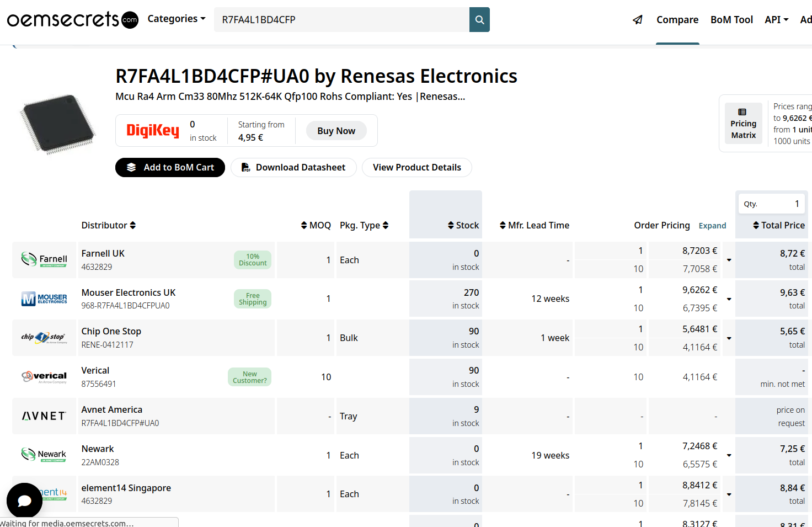Click Chip One Stop part RENE-0412117
This screenshot has height=527, width=812.
[108, 345]
